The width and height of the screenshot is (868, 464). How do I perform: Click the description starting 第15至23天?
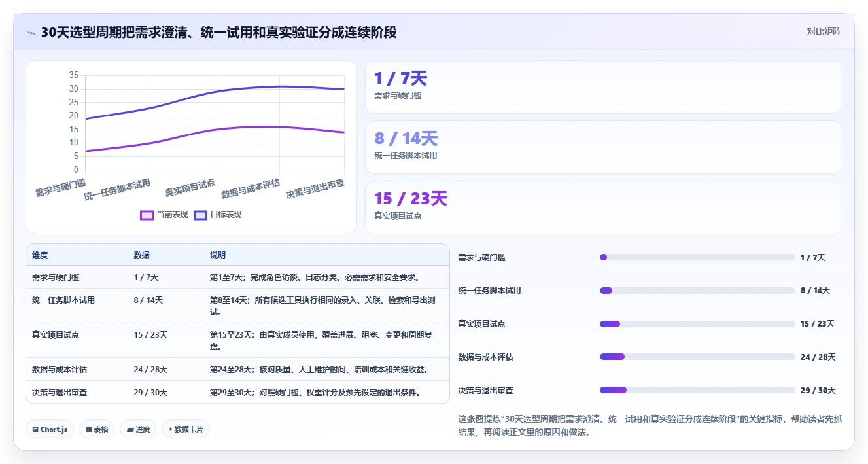pyautogui.click(x=322, y=341)
